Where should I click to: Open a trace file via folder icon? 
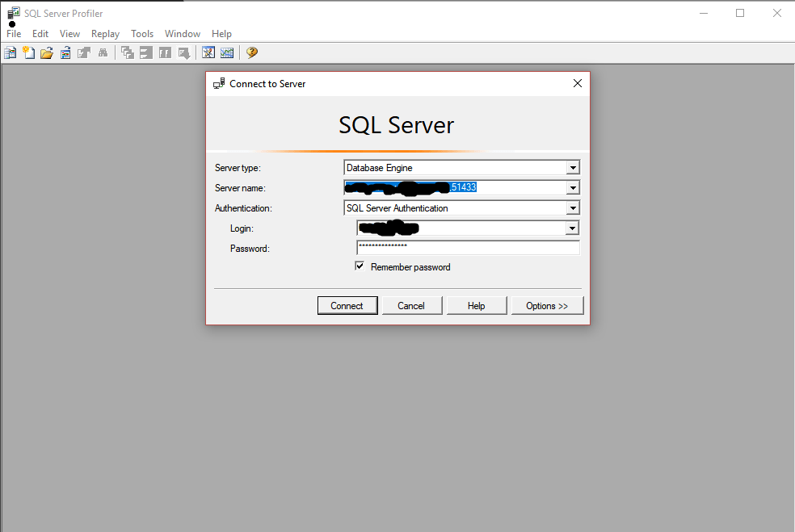click(47, 52)
